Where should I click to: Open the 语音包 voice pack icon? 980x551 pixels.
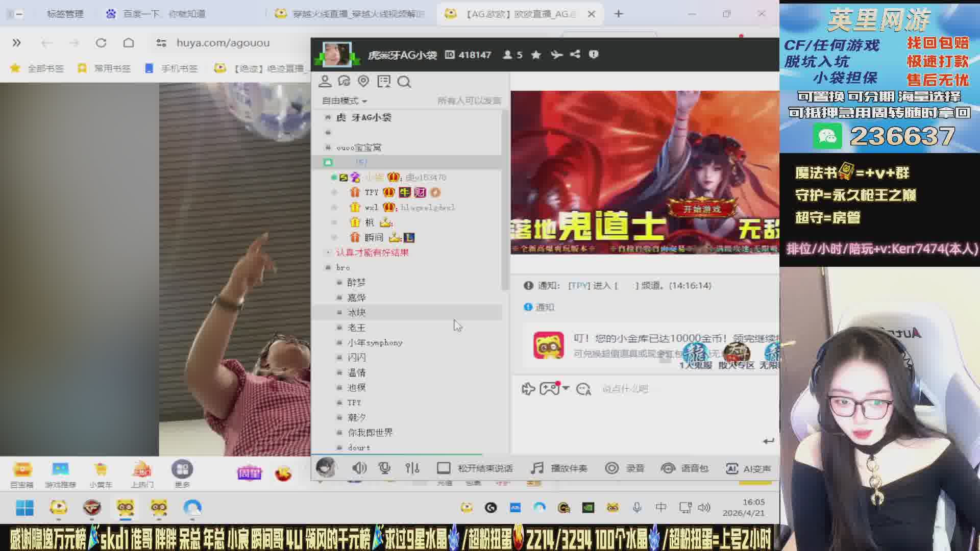[668, 468]
